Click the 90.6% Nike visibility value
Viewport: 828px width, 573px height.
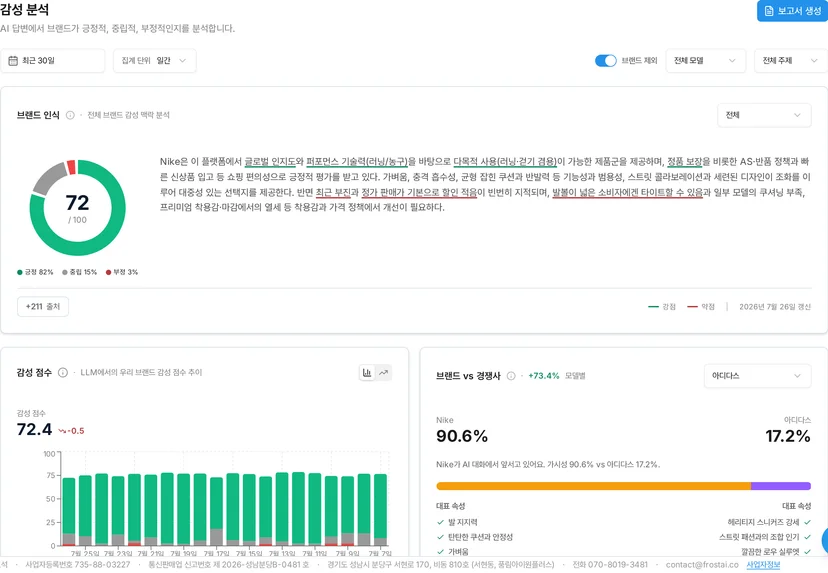(x=462, y=436)
